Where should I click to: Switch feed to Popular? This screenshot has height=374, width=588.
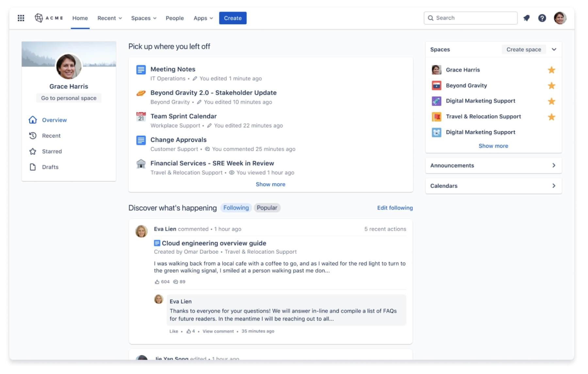coord(267,208)
